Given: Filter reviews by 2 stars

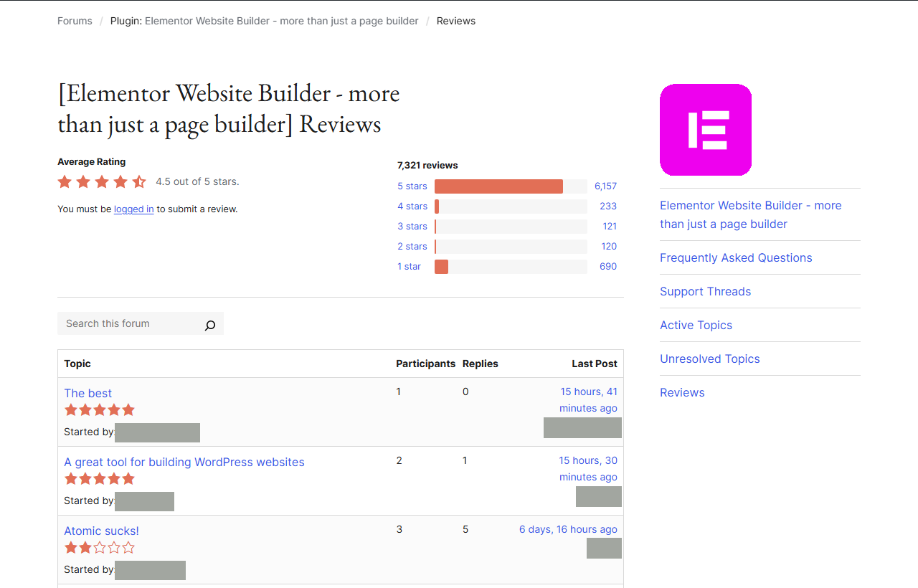Looking at the screenshot, I should [412, 246].
